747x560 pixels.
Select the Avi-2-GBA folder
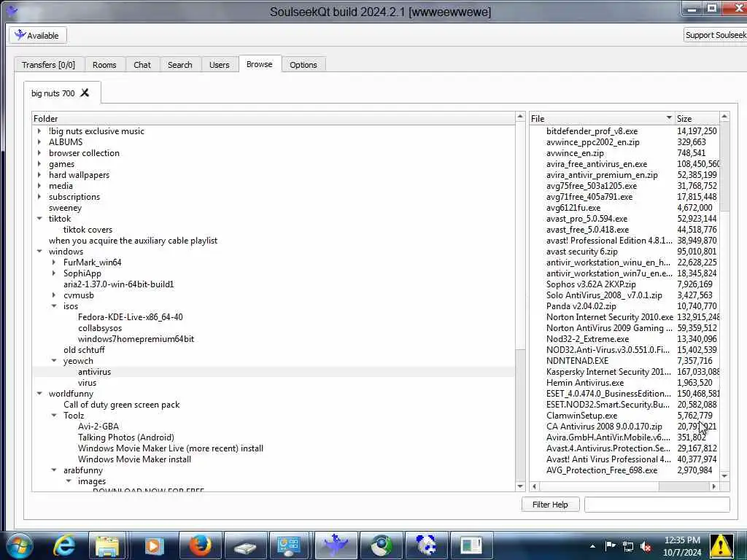pyautogui.click(x=98, y=427)
